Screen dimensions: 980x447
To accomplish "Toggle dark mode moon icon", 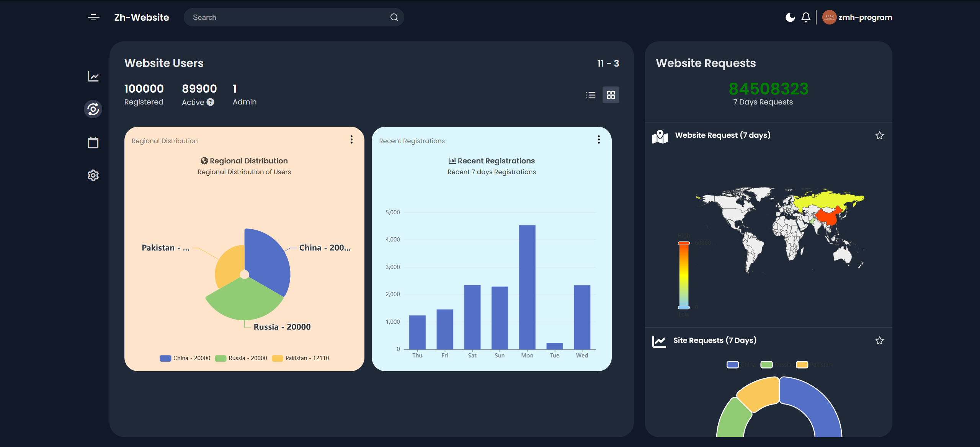I will coord(790,17).
